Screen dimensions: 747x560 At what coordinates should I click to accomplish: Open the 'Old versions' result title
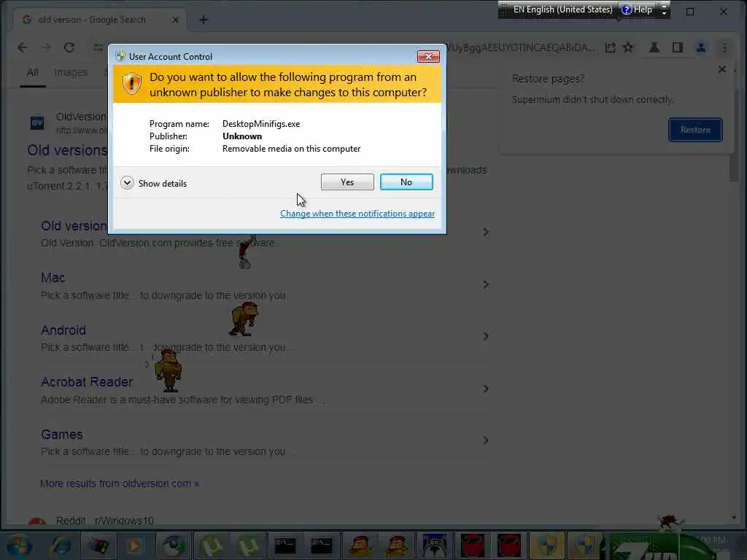tap(67, 150)
